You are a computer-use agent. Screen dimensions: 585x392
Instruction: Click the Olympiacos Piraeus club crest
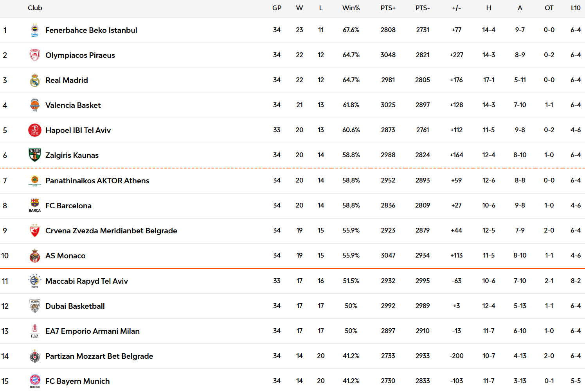35,55
